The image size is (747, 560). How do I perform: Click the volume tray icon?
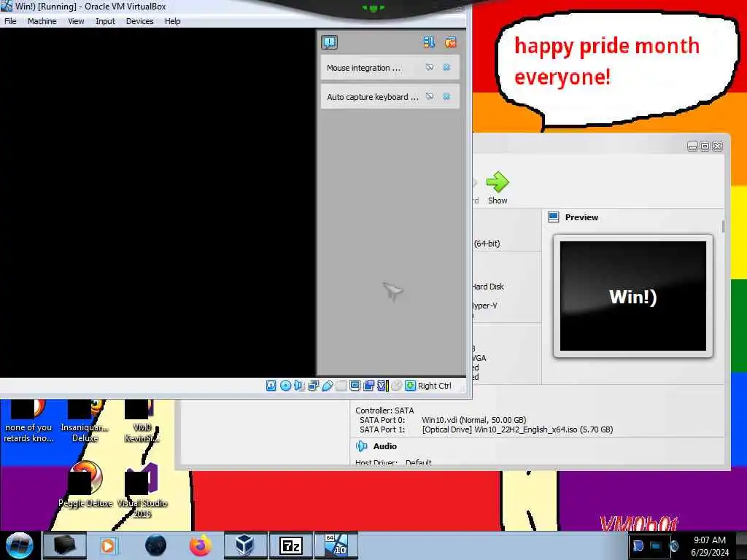(674, 545)
